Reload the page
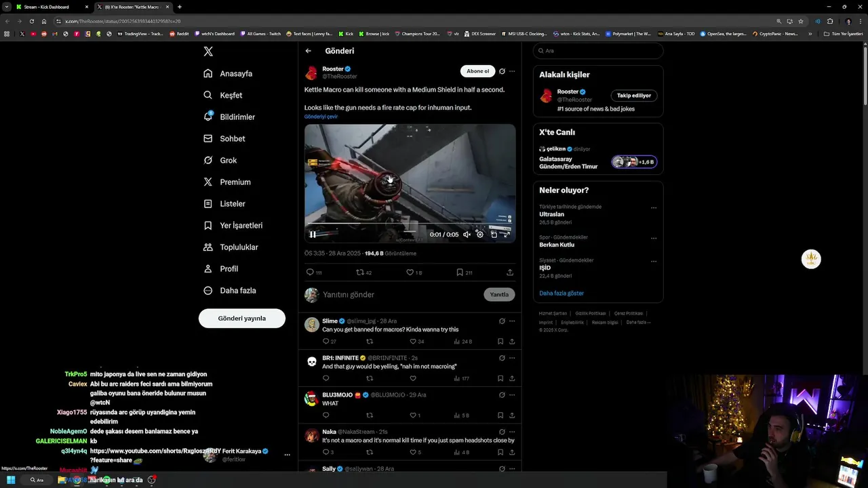This screenshot has height=488, width=868. pos(31,21)
